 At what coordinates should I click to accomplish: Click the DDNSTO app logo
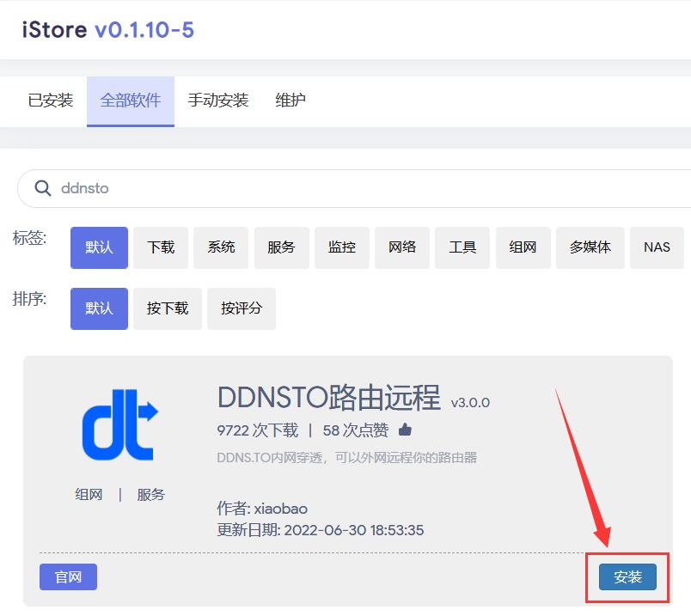pyautogui.click(x=120, y=430)
